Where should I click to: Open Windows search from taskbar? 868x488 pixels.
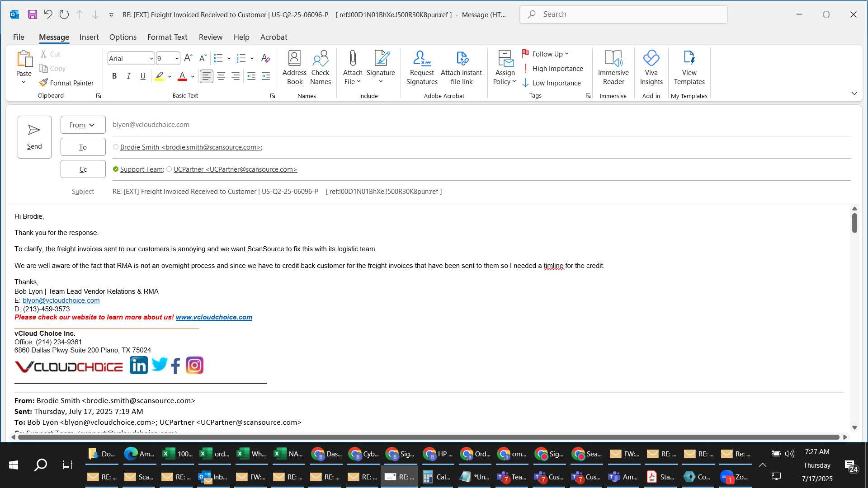(x=41, y=465)
